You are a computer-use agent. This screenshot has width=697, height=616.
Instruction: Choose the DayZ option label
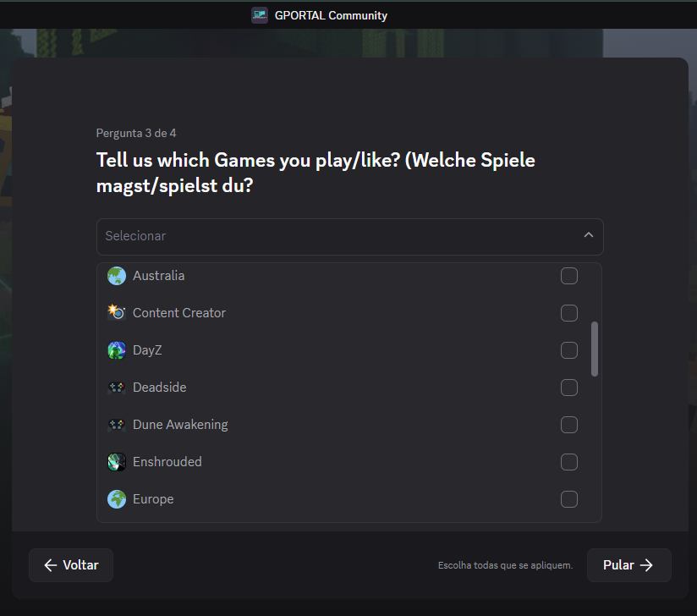(x=147, y=350)
